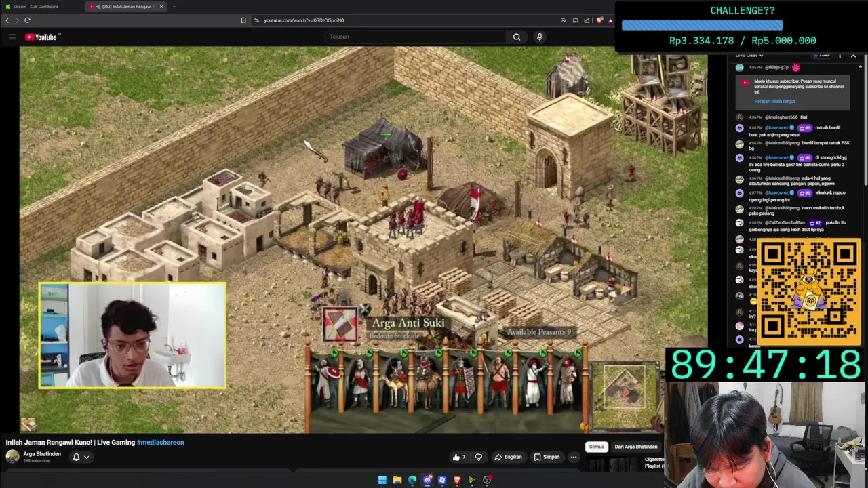The image size is (868, 488).
Task: Click the Arga Anti Suki player name
Action: tap(408, 323)
